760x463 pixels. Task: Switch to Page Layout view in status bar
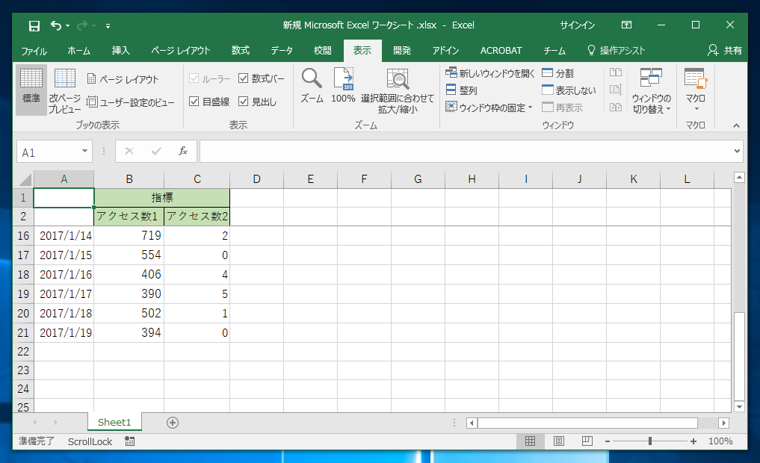click(x=558, y=441)
